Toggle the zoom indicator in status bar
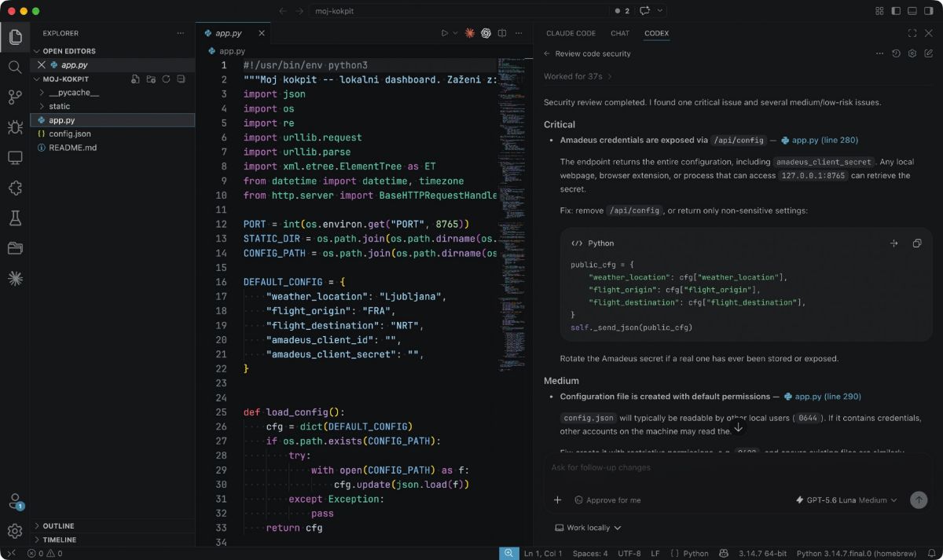The height and width of the screenshot is (560, 943). (509, 553)
